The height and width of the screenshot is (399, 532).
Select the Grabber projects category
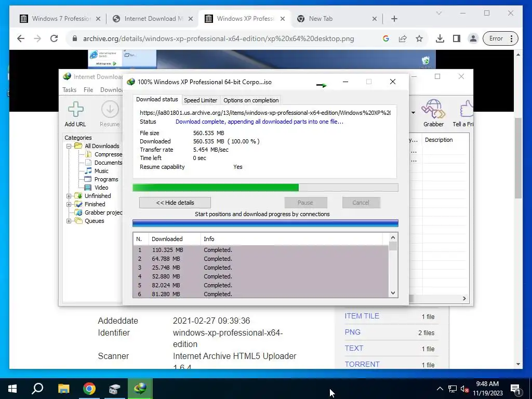(x=98, y=212)
